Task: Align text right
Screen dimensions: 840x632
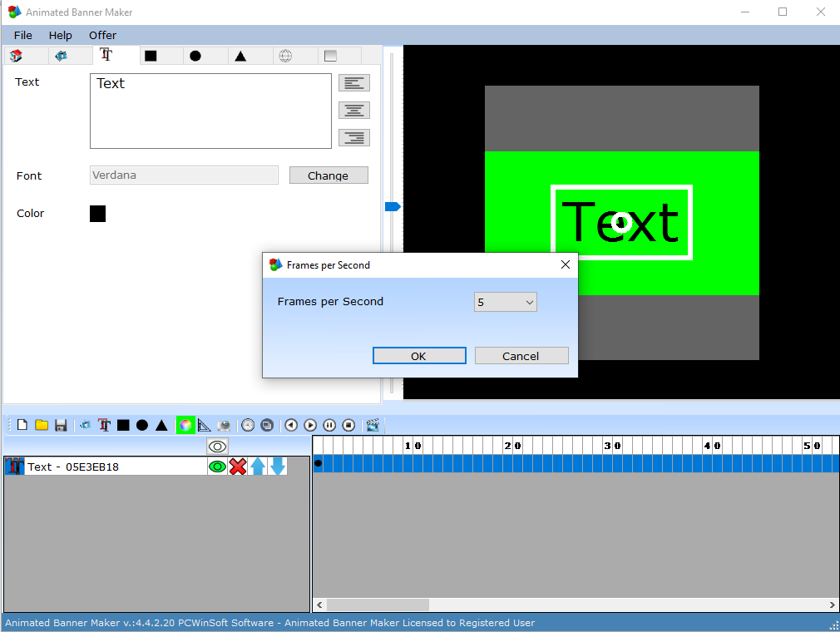Action: click(x=354, y=138)
